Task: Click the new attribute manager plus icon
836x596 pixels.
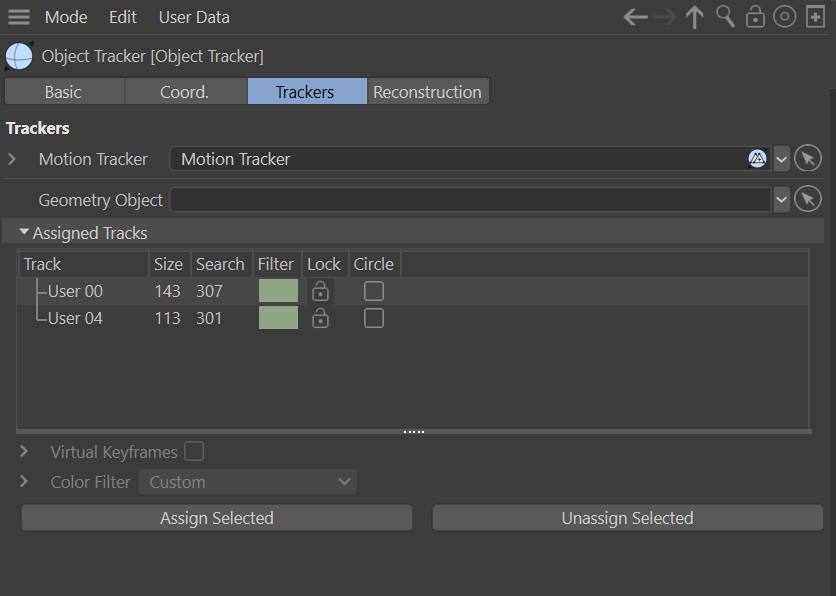Action: coord(815,17)
